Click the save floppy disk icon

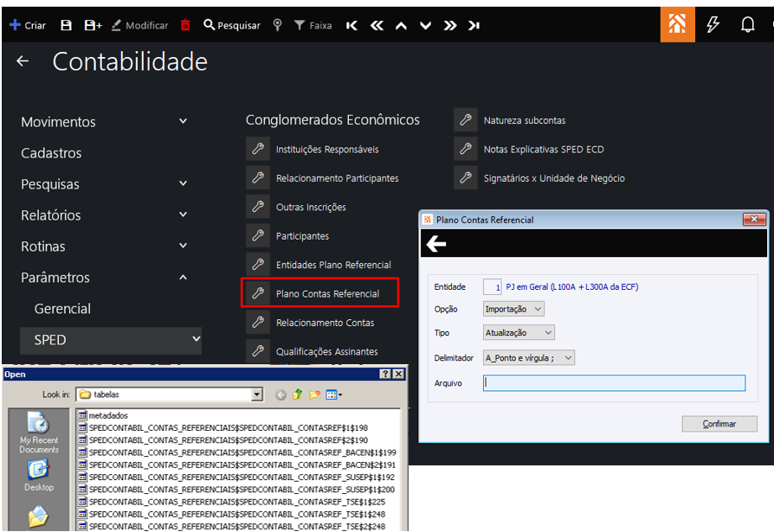tap(66, 25)
